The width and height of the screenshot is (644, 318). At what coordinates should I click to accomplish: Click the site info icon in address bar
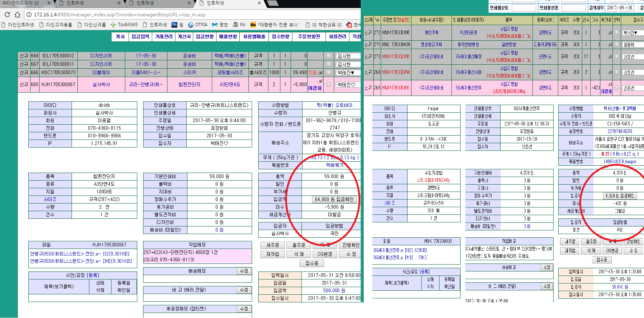click(x=29, y=15)
